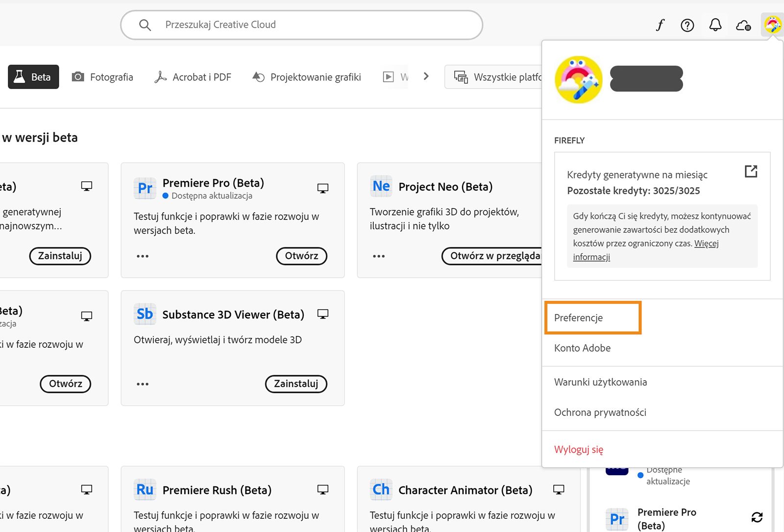
Task: Check the cloud sync status icon
Action: click(x=743, y=25)
